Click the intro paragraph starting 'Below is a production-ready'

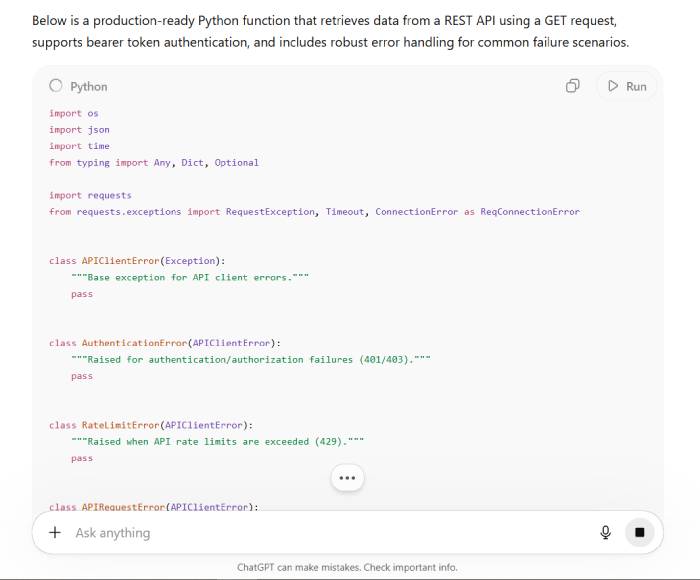pos(330,31)
